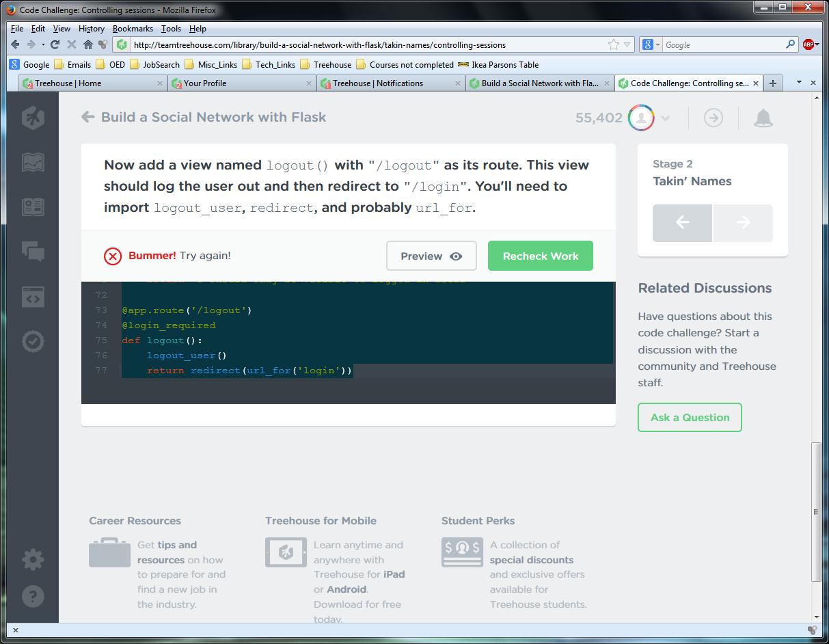Bookmark this page with the star icon
Screen dimensions: 829x644
[x=613, y=44]
